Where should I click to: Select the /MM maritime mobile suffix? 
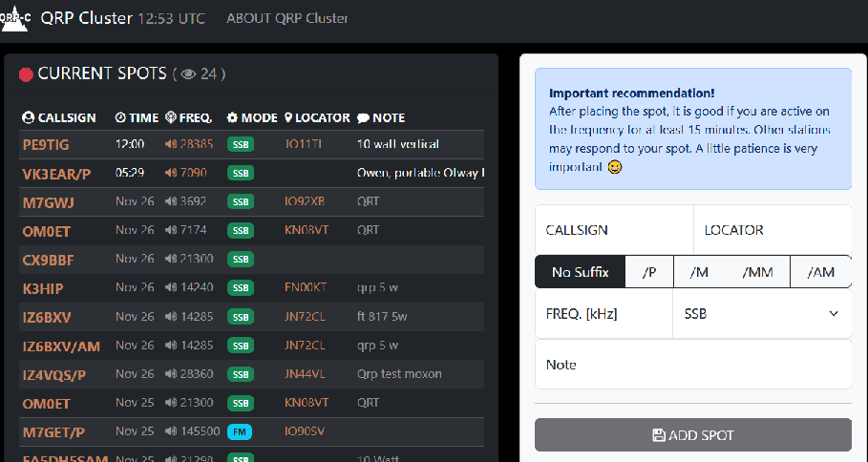(757, 272)
